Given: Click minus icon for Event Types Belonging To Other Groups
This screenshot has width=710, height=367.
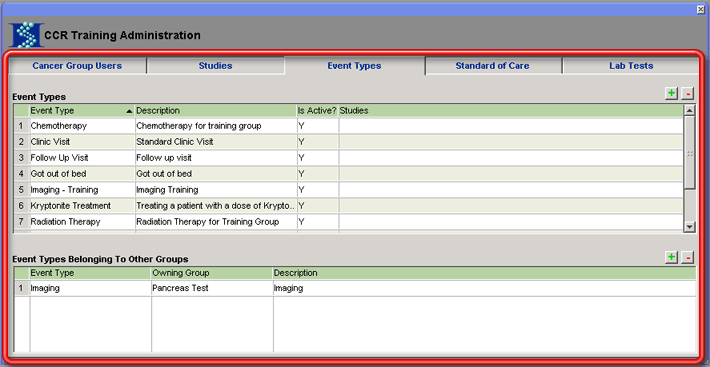Looking at the screenshot, I should pyautogui.click(x=687, y=257).
